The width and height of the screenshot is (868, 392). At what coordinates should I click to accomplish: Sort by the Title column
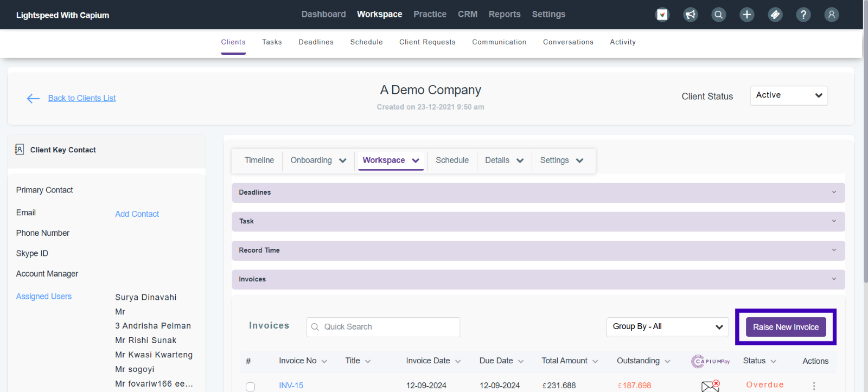click(358, 361)
